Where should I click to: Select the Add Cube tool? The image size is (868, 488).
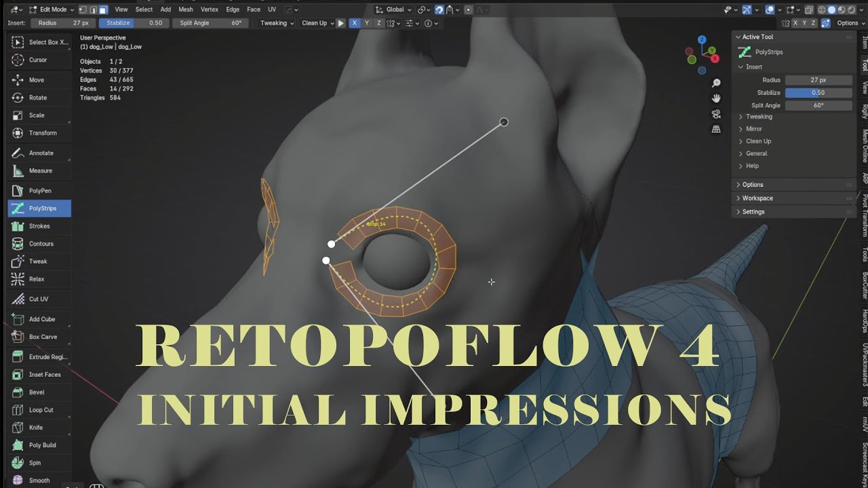coord(39,319)
